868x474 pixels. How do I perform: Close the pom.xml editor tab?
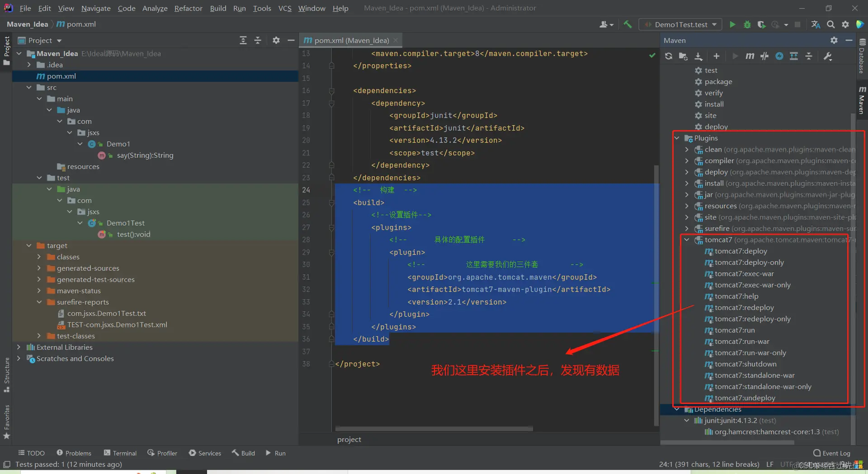pos(396,40)
